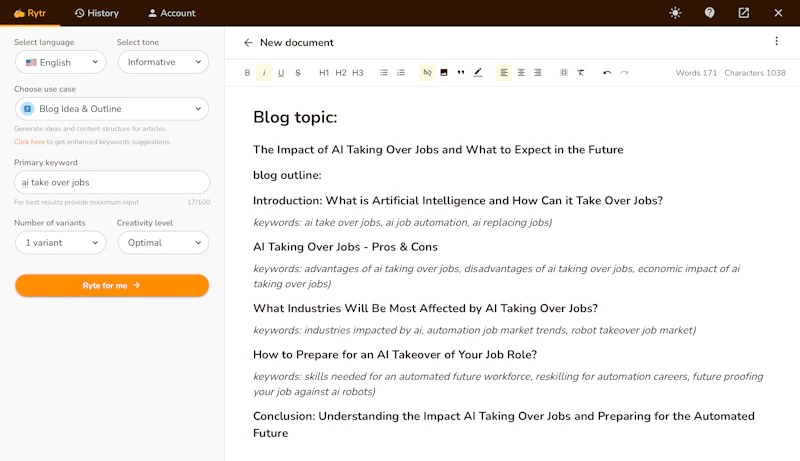Insert a blockquote with the quote icon
This screenshot has width=800, height=461.
pos(461,73)
